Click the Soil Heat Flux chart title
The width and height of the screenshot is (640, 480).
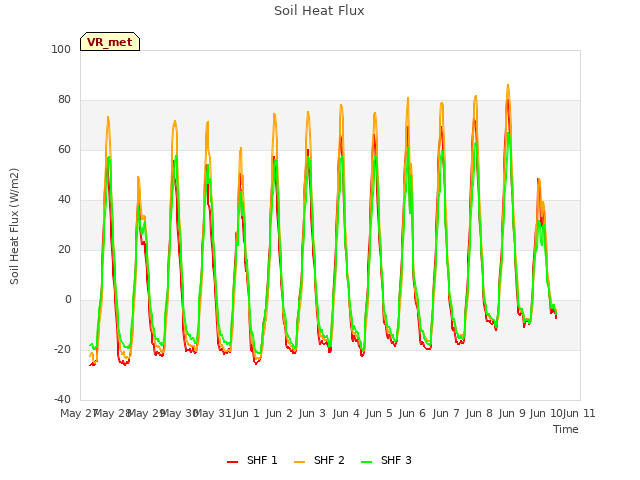click(319, 11)
